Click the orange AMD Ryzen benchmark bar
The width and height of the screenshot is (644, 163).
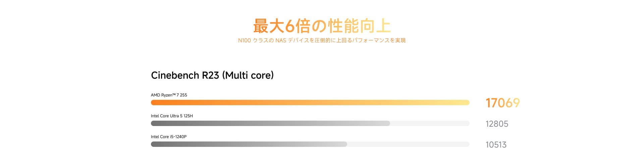tap(310, 103)
